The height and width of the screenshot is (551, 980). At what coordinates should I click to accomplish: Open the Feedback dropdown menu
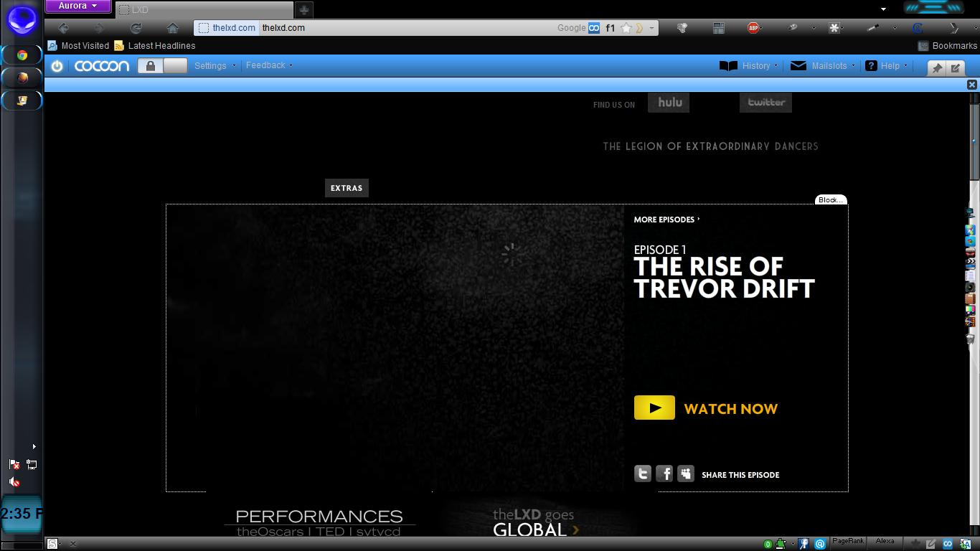[269, 65]
